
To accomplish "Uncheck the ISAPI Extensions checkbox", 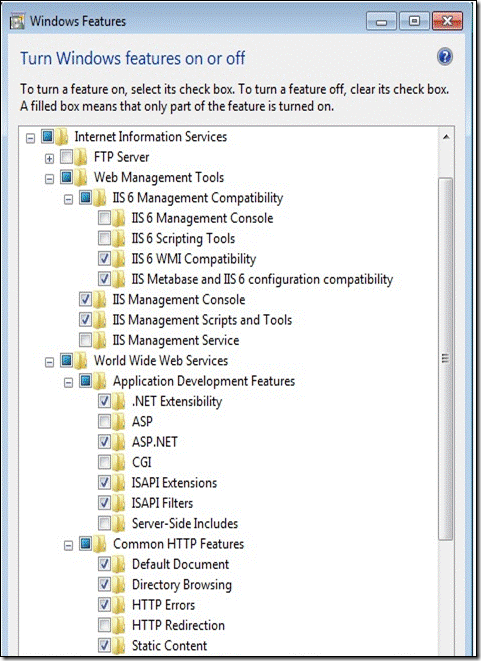I will (x=105, y=482).
